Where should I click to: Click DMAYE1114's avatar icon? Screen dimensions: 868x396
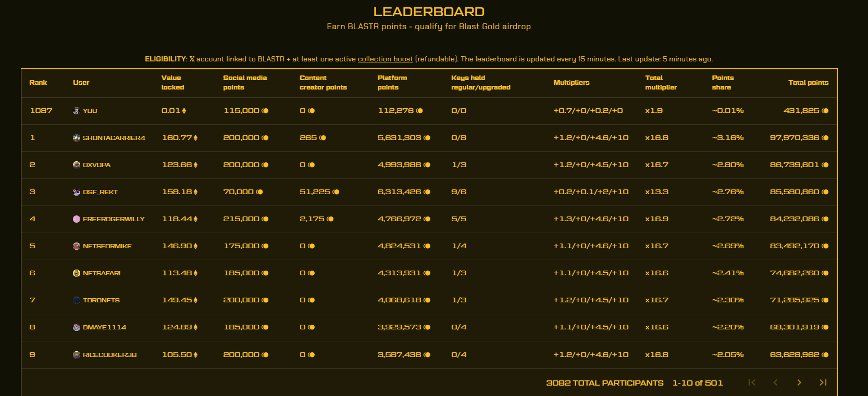pyautogui.click(x=77, y=327)
